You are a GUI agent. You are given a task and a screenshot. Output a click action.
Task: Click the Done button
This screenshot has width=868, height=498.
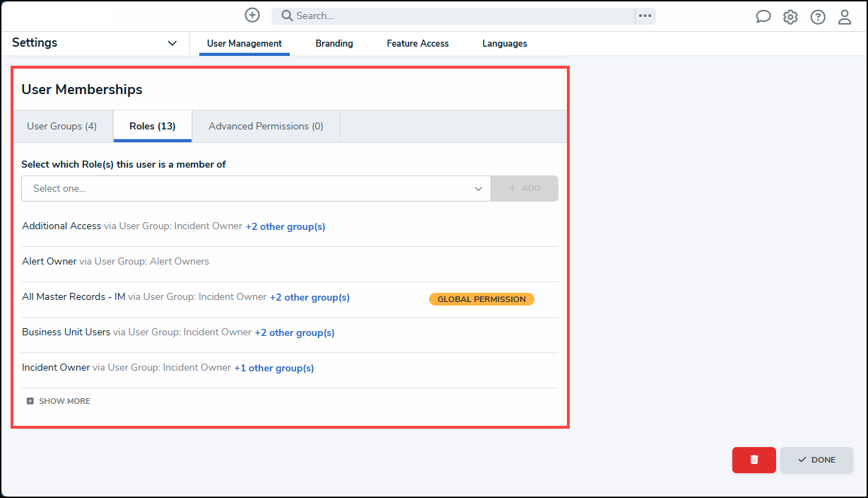click(x=816, y=460)
